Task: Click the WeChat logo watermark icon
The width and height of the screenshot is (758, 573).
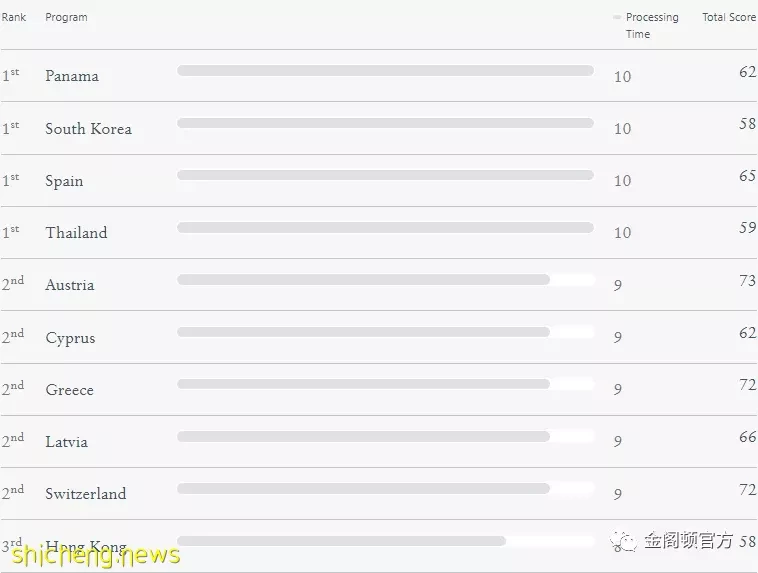Action: [623, 541]
